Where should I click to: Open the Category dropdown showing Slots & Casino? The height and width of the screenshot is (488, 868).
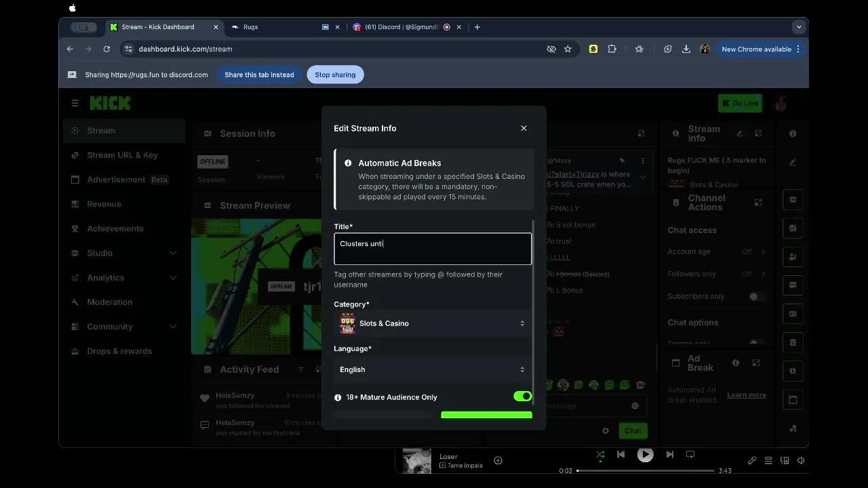[x=433, y=323]
